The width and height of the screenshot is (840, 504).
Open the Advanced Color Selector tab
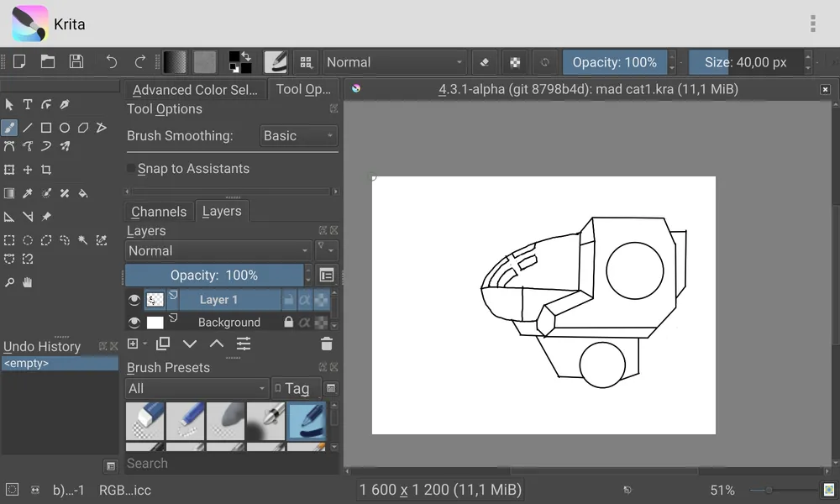point(195,90)
